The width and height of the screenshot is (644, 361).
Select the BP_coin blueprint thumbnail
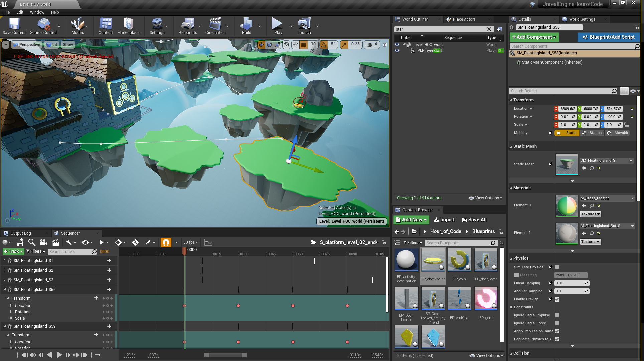tap(459, 260)
